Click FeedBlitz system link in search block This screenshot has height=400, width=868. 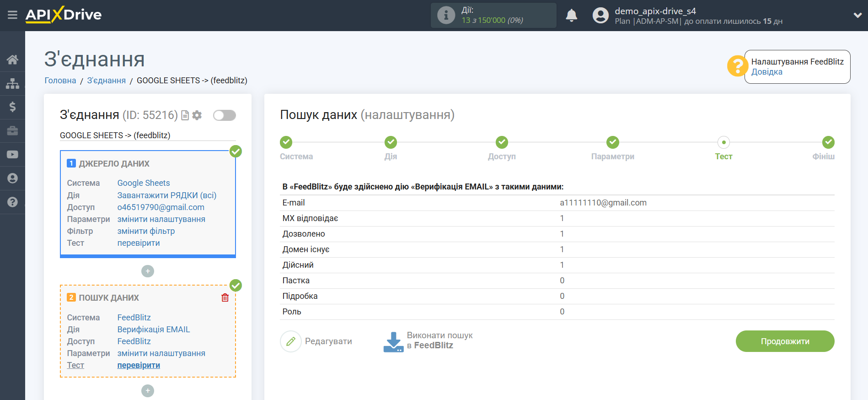[134, 318]
